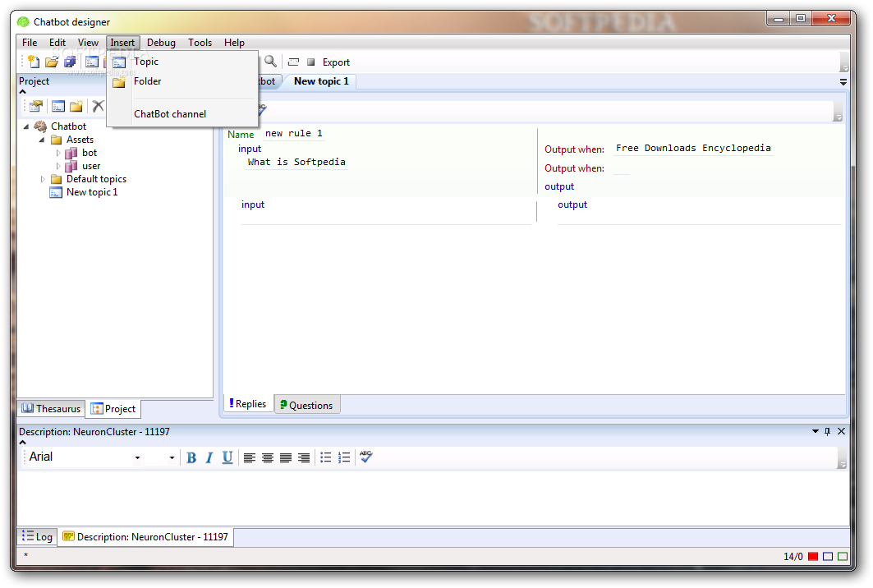Collapse the Project panel header chevron
873x588 pixels.
pyautogui.click(x=23, y=92)
